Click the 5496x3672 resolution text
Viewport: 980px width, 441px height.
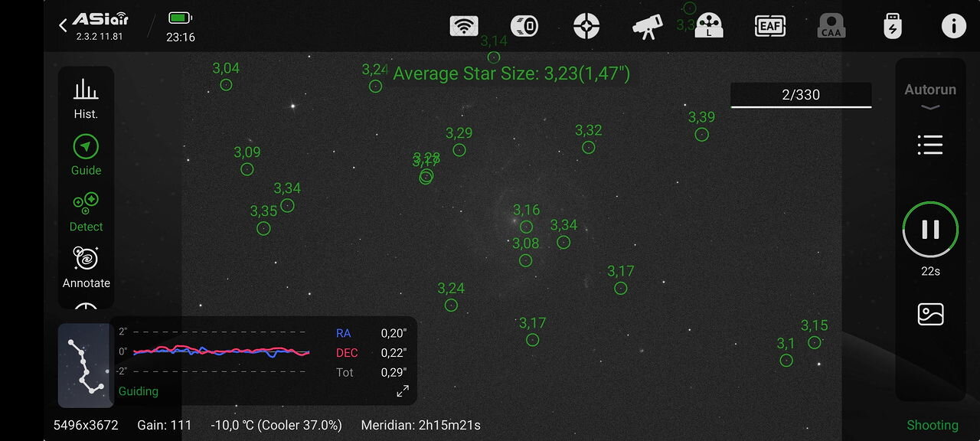86,425
